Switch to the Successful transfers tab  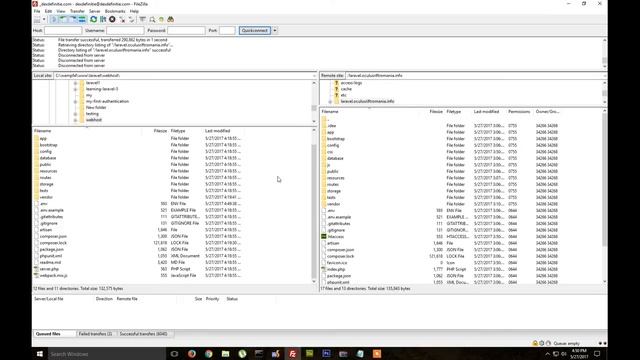pos(143,334)
